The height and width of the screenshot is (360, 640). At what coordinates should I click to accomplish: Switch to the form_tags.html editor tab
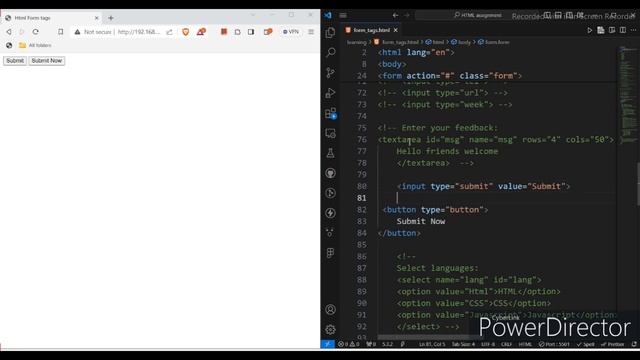371,30
